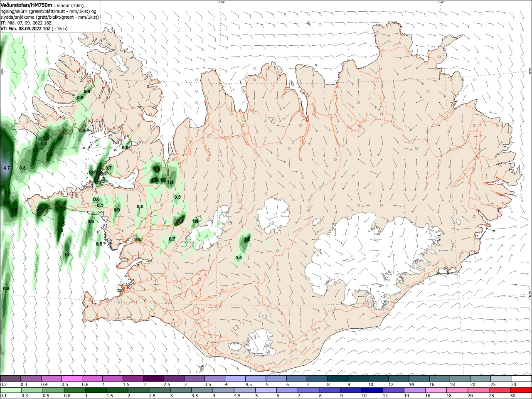Select the red-pink 25 swatch, bottom row
The height and width of the screenshot is (399, 532).
coord(500,390)
